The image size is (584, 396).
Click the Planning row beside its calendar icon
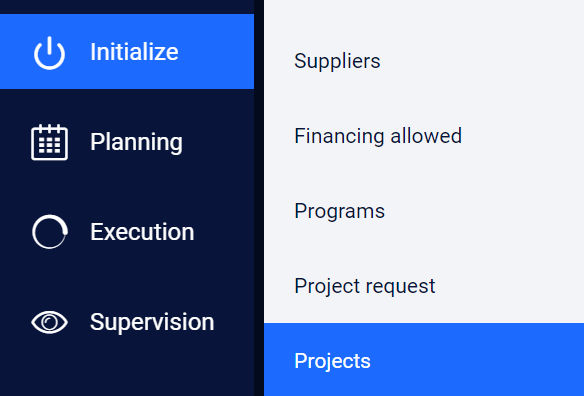point(127,142)
